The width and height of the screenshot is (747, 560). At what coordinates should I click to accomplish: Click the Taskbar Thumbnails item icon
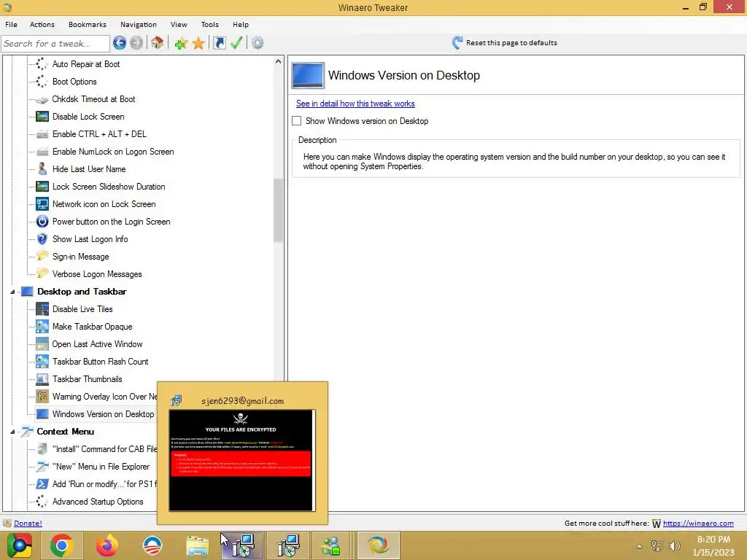[x=42, y=379]
